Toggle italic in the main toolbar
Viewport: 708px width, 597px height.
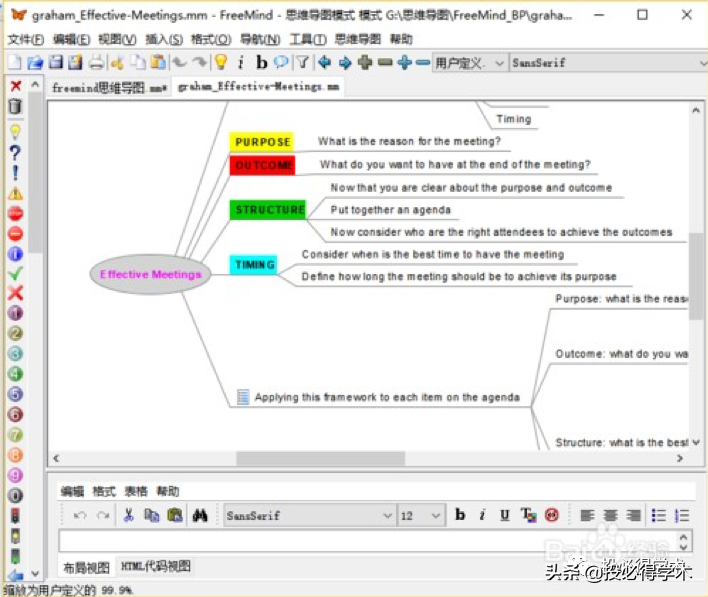[x=241, y=62]
